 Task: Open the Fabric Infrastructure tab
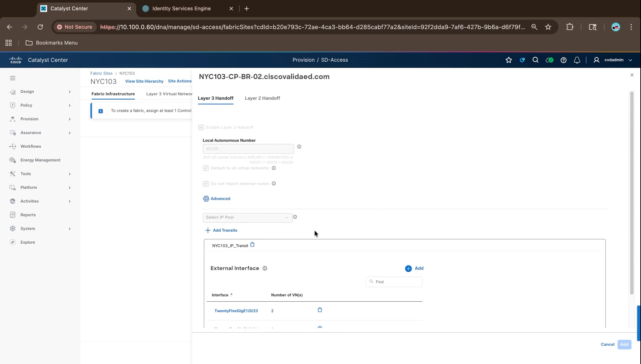pyautogui.click(x=113, y=94)
